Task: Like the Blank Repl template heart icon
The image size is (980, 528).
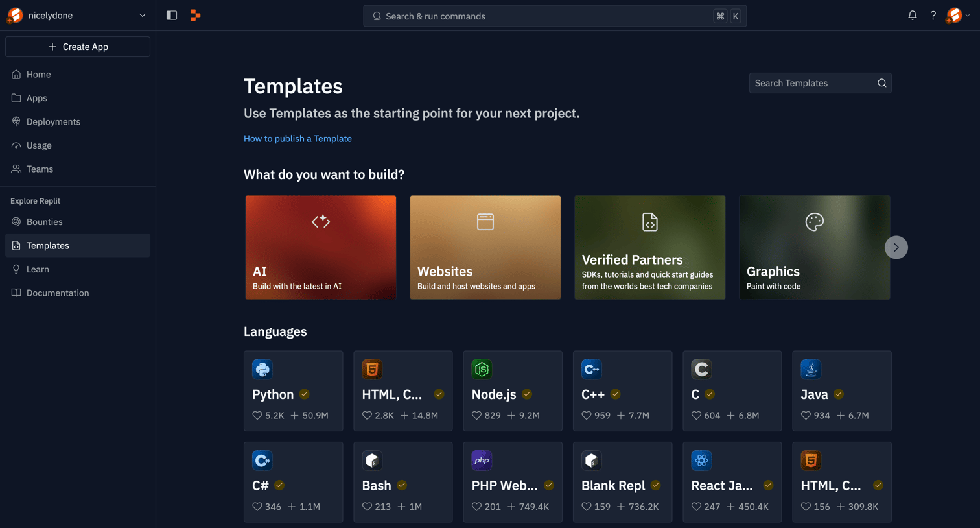Action: 587,506
